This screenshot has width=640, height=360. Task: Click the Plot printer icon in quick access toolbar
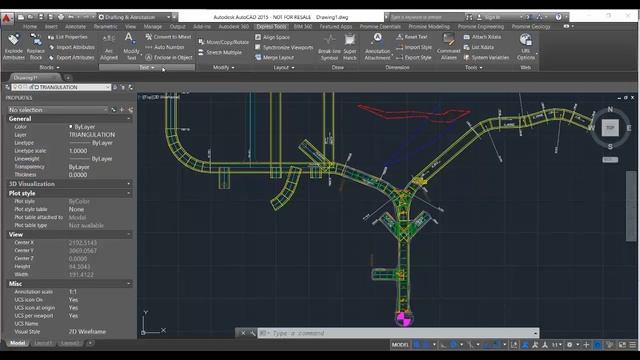(x=61, y=17)
